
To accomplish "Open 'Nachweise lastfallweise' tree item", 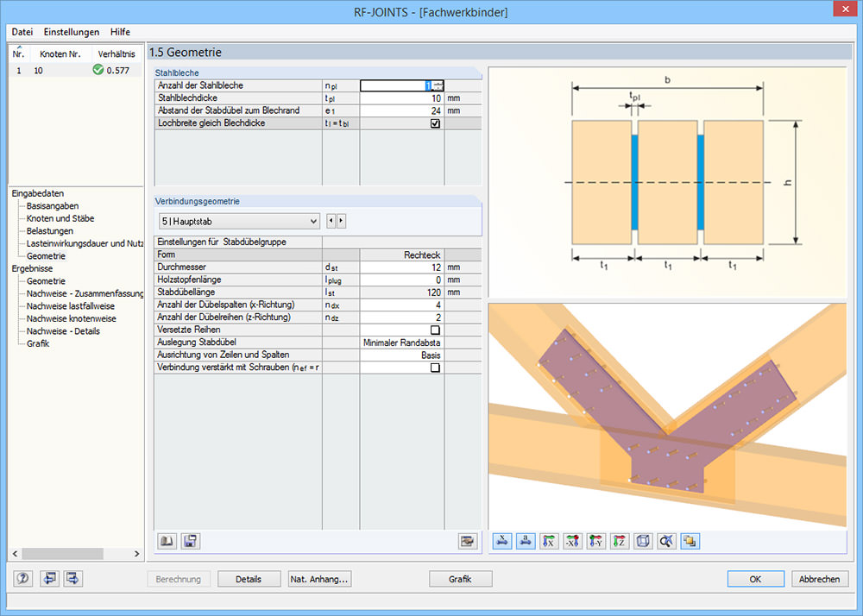I will pos(71,305).
